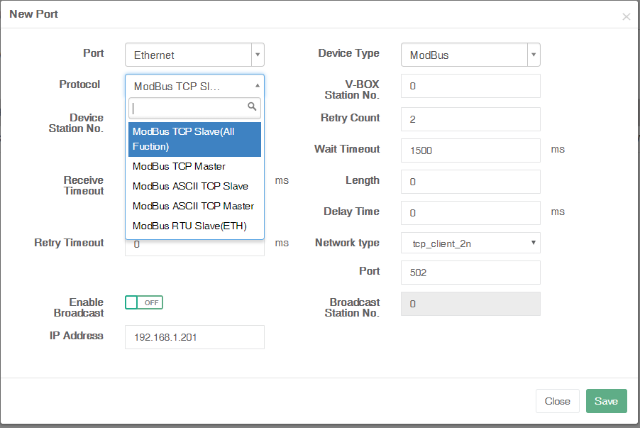The width and height of the screenshot is (640, 428).
Task: Click the search magnifier icon in protocol dropdown
Action: (252, 107)
